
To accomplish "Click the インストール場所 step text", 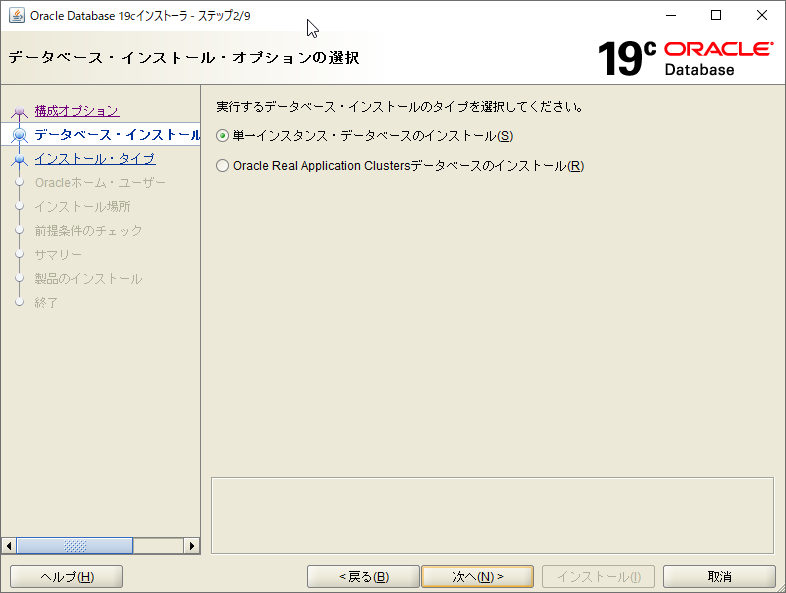I will (82, 207).
